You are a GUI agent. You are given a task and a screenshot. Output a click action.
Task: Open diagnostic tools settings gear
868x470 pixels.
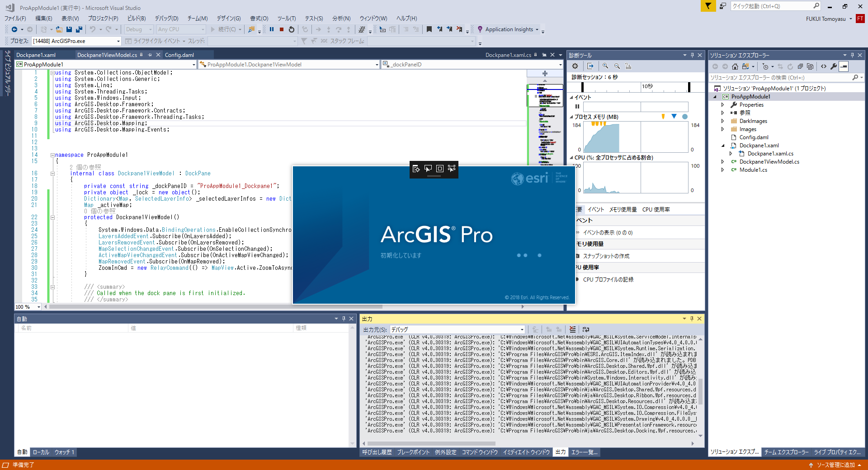(x=575, y=66)
